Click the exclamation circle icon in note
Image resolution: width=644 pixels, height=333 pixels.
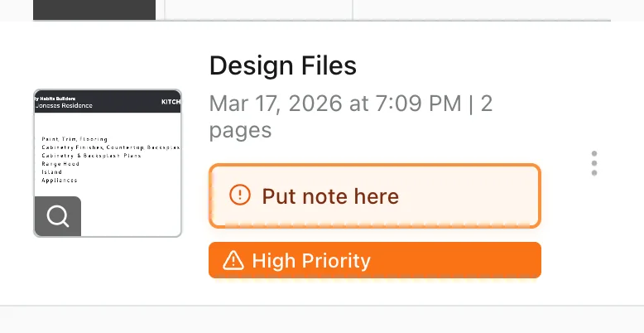click(x=239, y=195)
